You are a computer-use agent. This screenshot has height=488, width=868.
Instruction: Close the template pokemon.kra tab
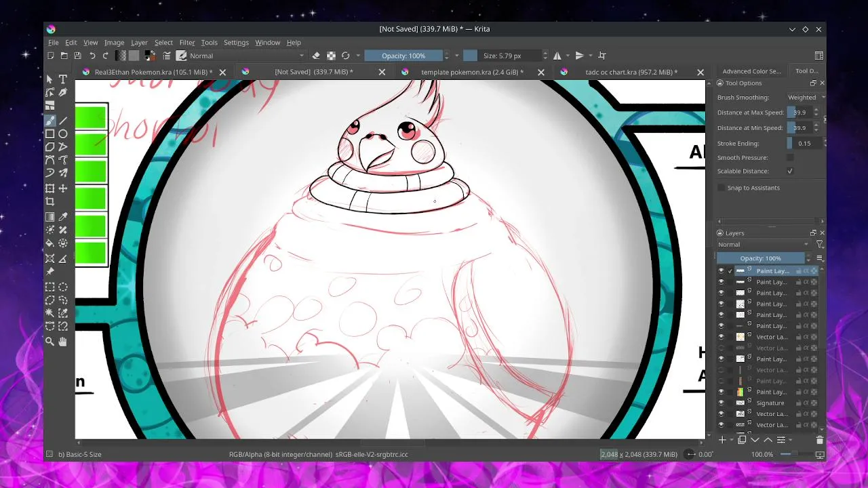541,72
